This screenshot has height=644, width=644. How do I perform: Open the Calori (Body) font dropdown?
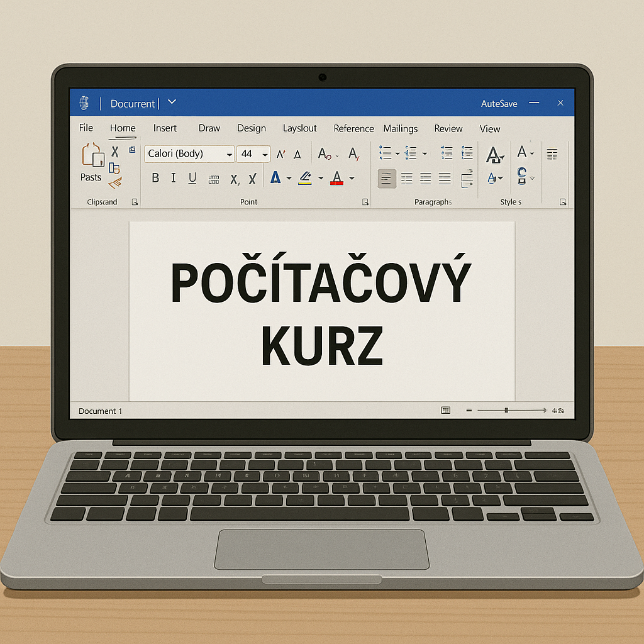(x=230, y=154)
